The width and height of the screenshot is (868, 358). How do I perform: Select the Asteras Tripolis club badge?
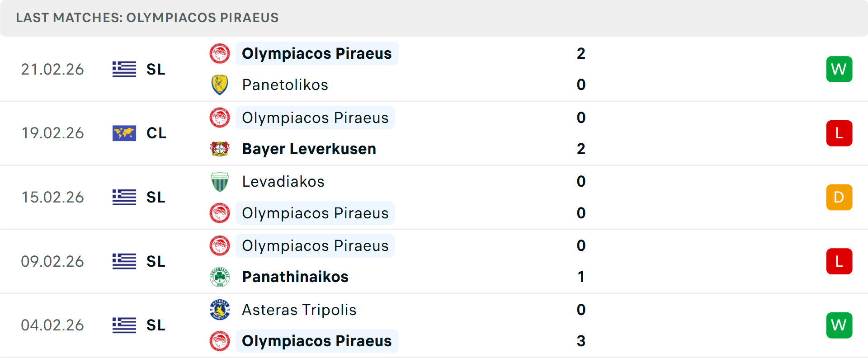(220, 310)
